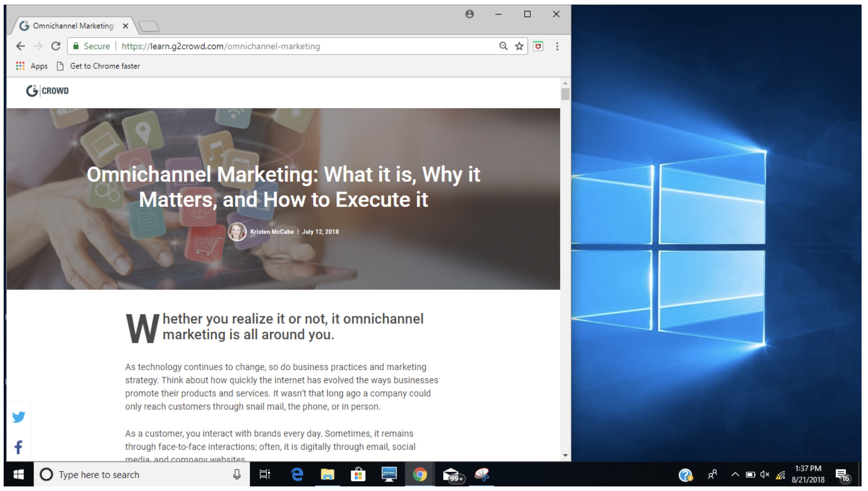Click the page scrollbar's up arrow
Screen dimensions: 868x491
click(x=566, y=83)
